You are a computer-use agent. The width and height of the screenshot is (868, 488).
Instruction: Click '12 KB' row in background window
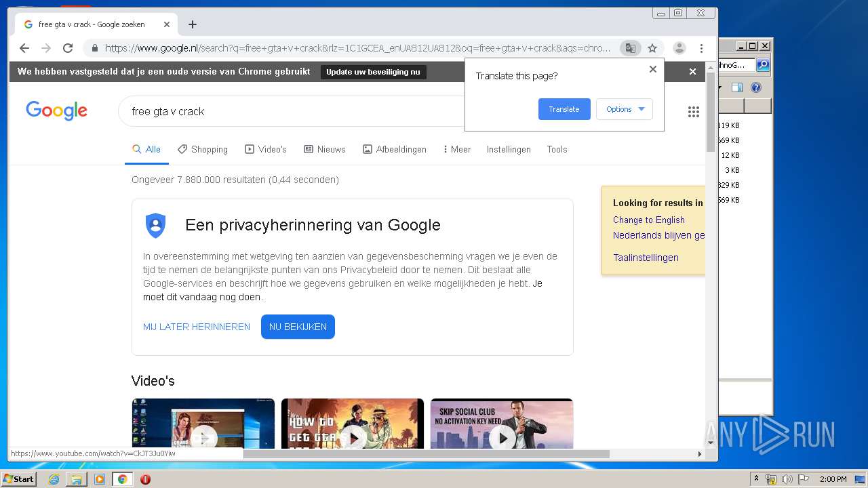pyautogui.click(x=730, y=155)
